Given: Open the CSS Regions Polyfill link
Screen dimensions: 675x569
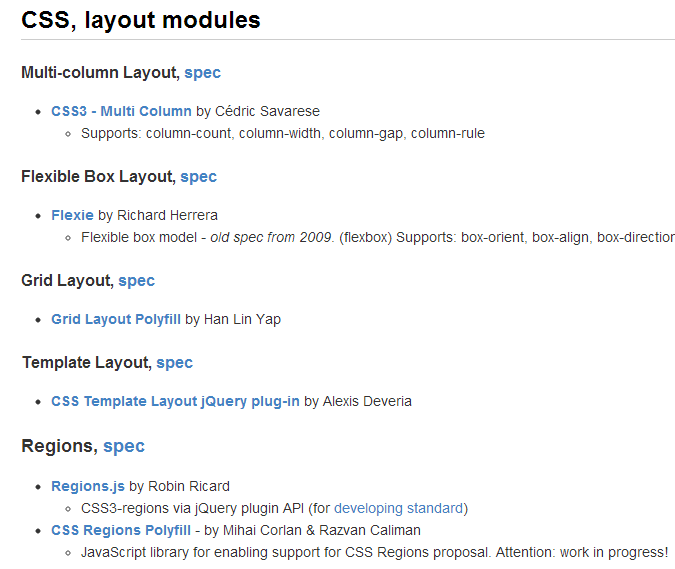Looking at the screenshot, I should point(121,530).
